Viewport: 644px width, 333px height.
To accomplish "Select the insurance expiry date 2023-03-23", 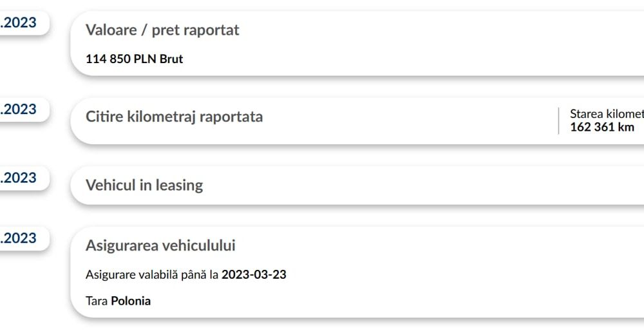I will point(254,275).
